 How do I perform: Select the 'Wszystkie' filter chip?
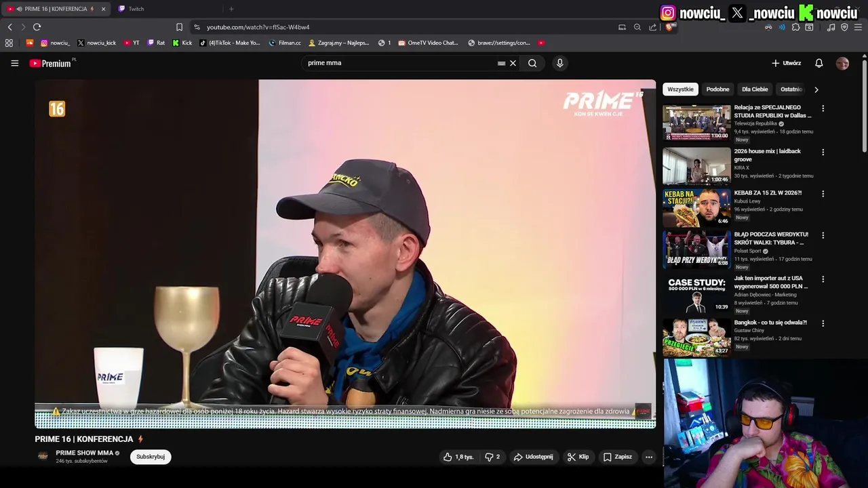[x=680, y=89]
